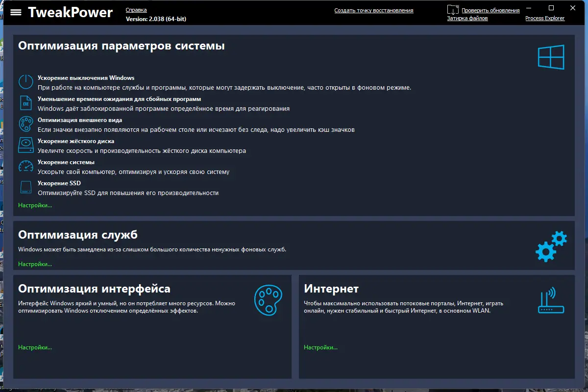Click the Оптимизация интерфейса title
The height and width of the screenshot is (392, 588).
pyautogui.click(x=95, y=289)
